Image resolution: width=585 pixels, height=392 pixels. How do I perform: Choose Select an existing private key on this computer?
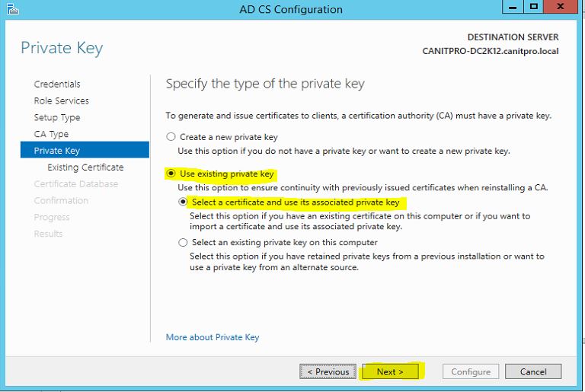click(183, 243)
